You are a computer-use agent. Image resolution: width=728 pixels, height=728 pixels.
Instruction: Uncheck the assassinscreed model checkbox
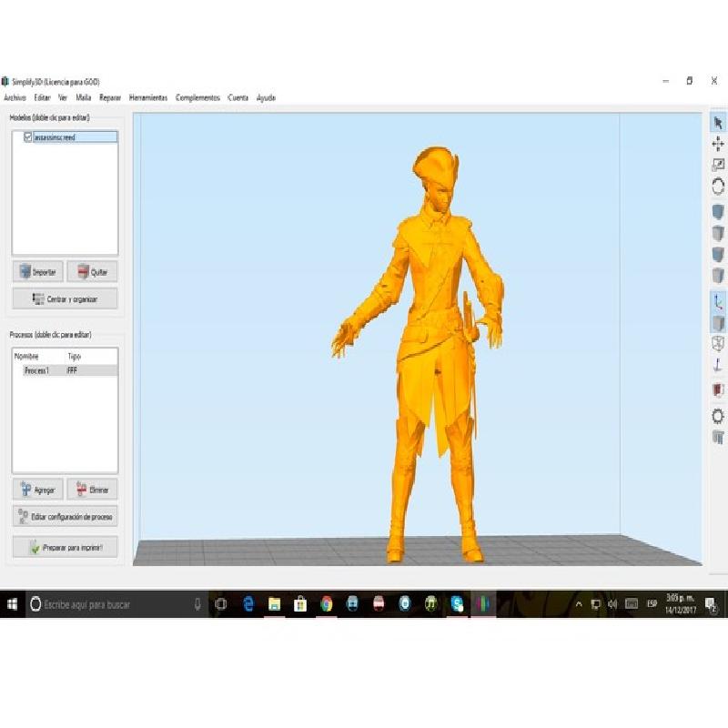27,137
